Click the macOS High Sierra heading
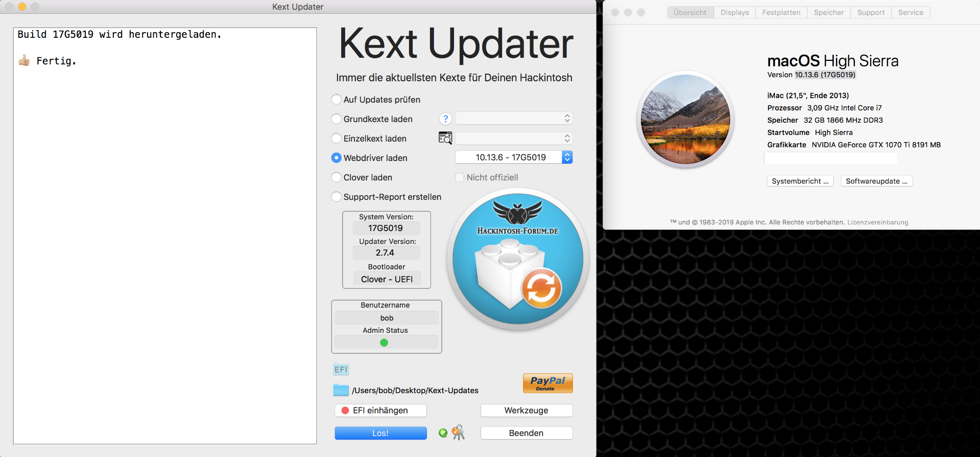Viewport: 980px width, 457px height. pyautogui.click(x=832, y=61)
